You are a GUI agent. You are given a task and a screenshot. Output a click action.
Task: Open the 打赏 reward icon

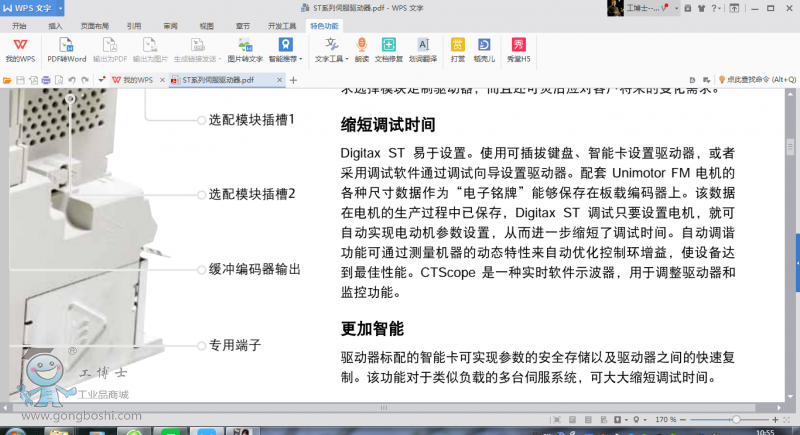(x=458, y=45)
